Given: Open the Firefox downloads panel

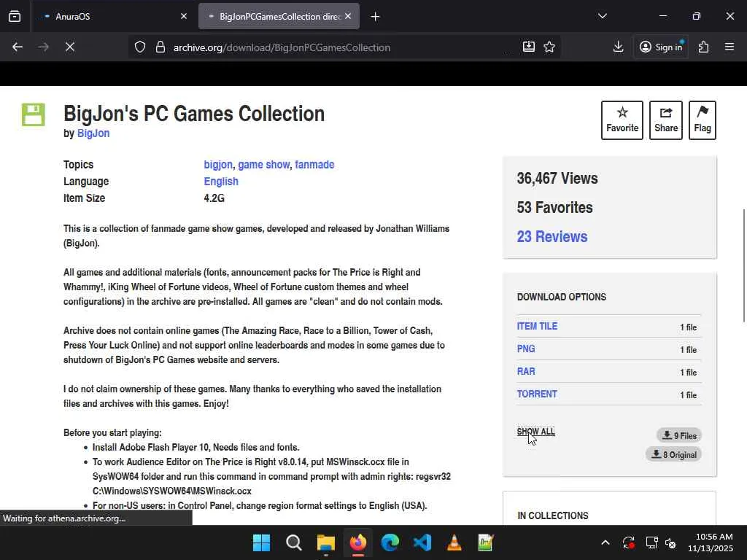Looking at the screenshot, I should click(619, 47).
